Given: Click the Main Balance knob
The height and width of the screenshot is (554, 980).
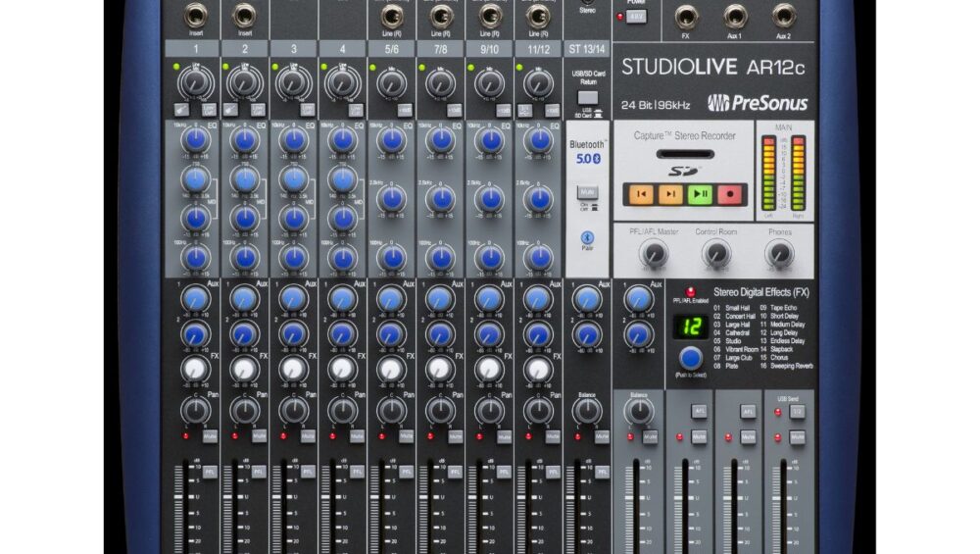Looking at the screenshot, I should tap(638, 412).
